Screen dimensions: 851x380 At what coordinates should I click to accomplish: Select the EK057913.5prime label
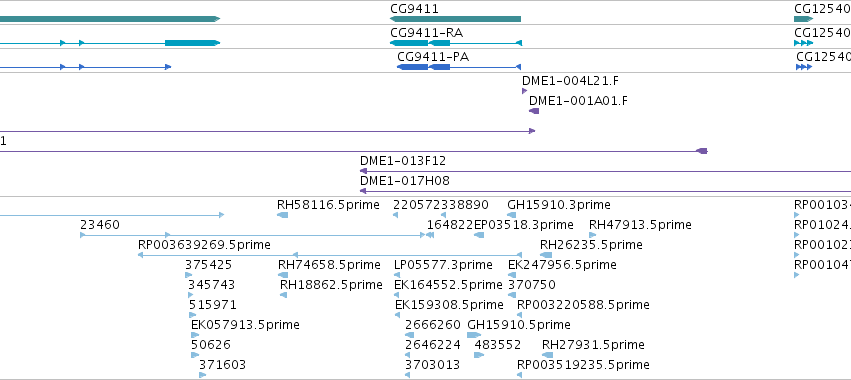click(x=245, y=325)
